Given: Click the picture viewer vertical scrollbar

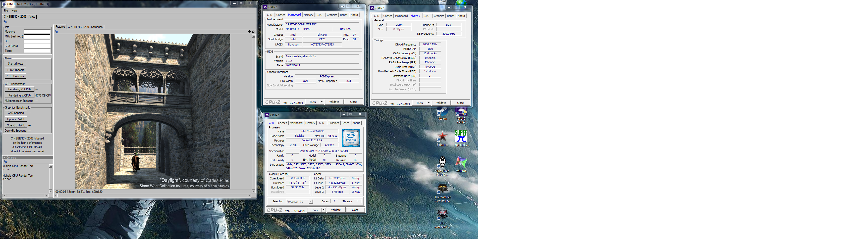Looking at the screenshot, I should coord(254,114).
